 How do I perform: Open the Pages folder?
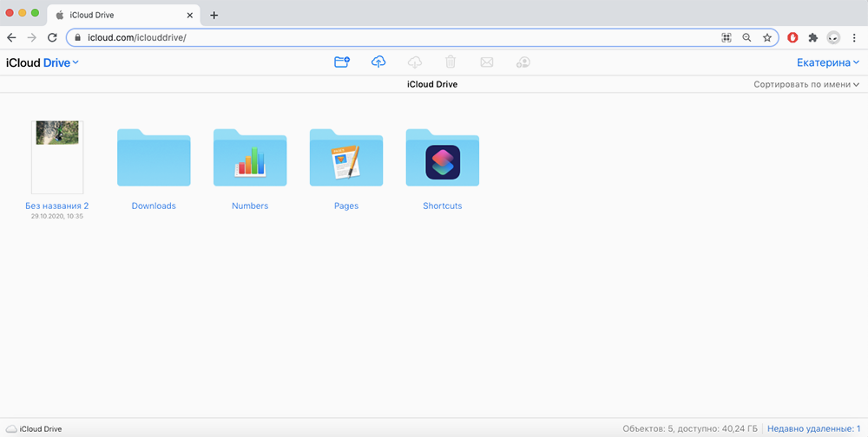(x=346, y=159)
